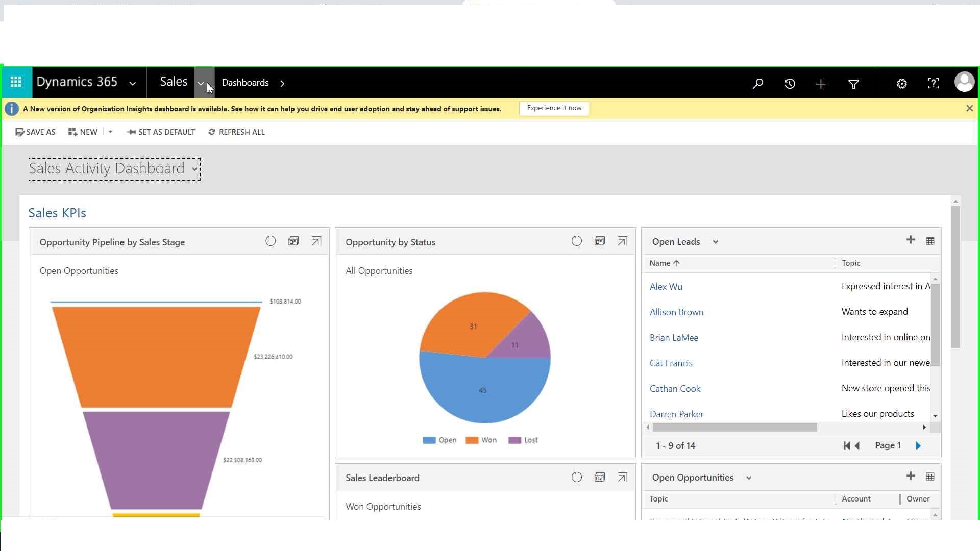View records for Sales Leaderboard chart
The image size is (980, 551).
click(x=599, y=477)
